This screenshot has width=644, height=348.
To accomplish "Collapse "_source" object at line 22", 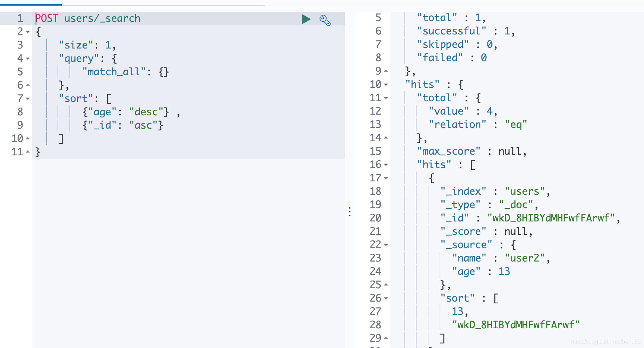I will tap(386, 245).
